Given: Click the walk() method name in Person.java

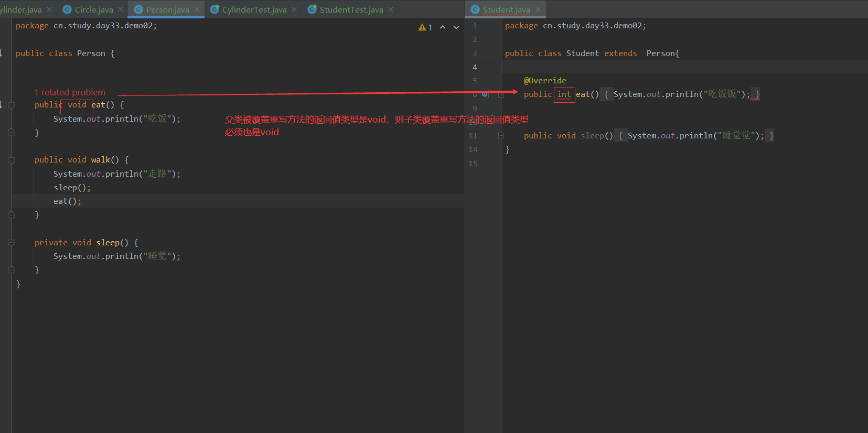Looking at the screenshot, I should click(x=100, y=160).
